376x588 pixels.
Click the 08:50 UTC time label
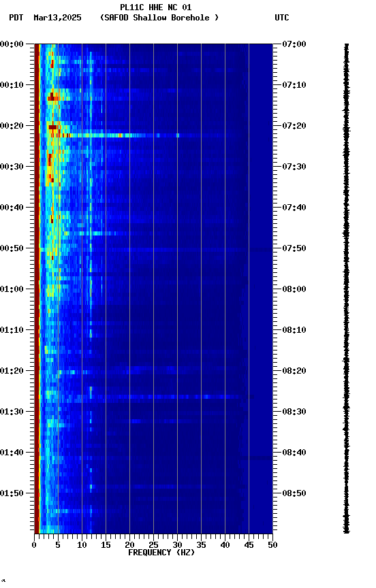pos(294,493)
